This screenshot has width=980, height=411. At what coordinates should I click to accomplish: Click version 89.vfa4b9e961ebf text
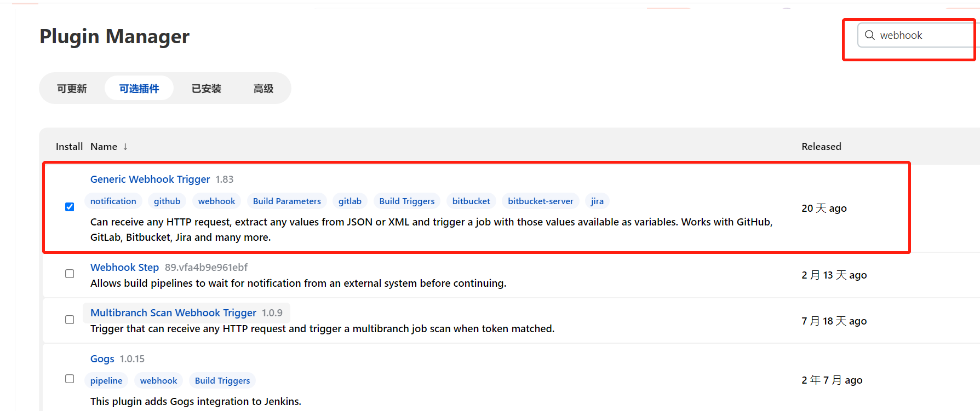tap(206, 268)
